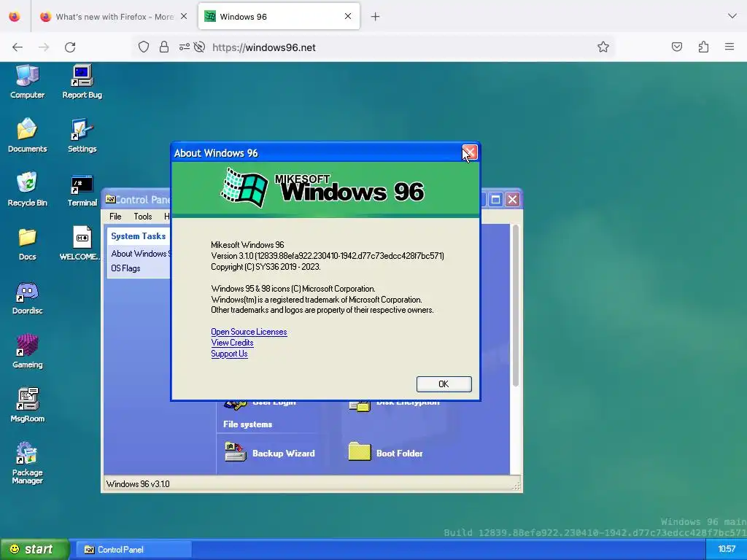Close the About Windows 96 dialog
The image size is (747, 560).
[469, 152]
